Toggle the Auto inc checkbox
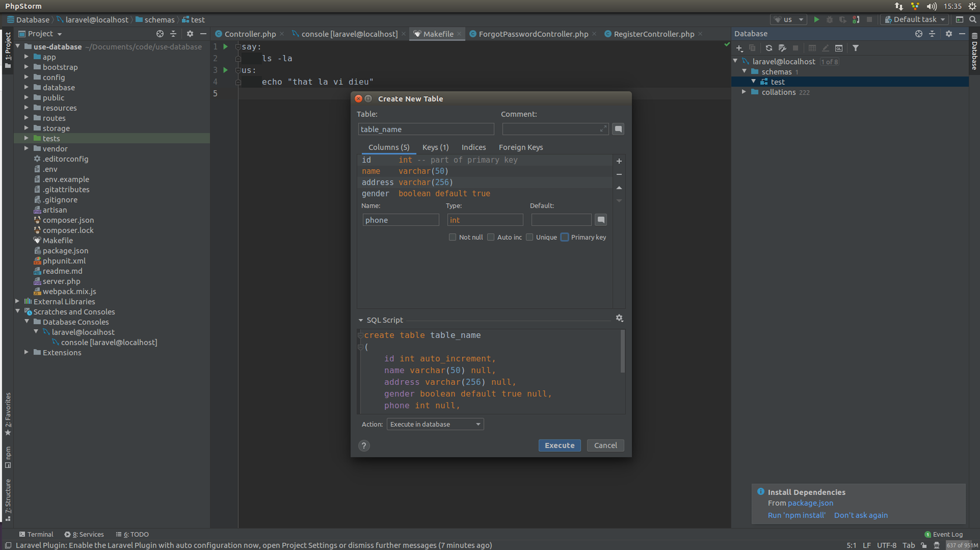980x550 pixels. click(x=491, y=237)
